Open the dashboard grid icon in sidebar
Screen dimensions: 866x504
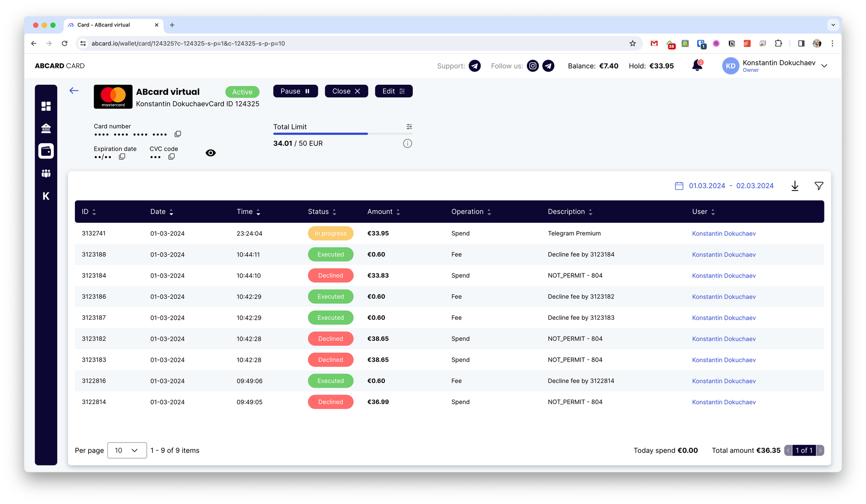pyautogui.click(x=46, y=106)
